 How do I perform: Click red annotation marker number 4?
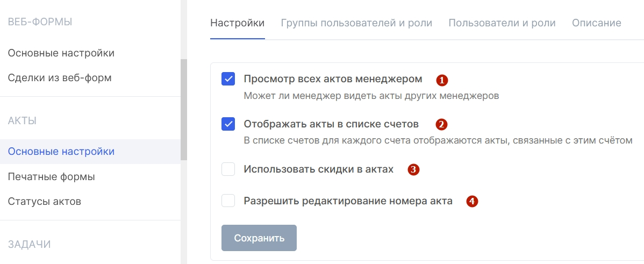tap(473, 201)
